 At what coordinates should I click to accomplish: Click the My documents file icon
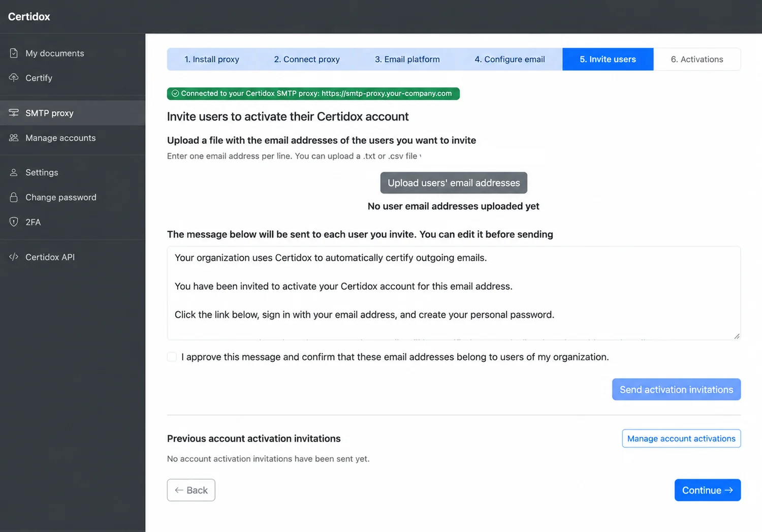click(14, 53)
